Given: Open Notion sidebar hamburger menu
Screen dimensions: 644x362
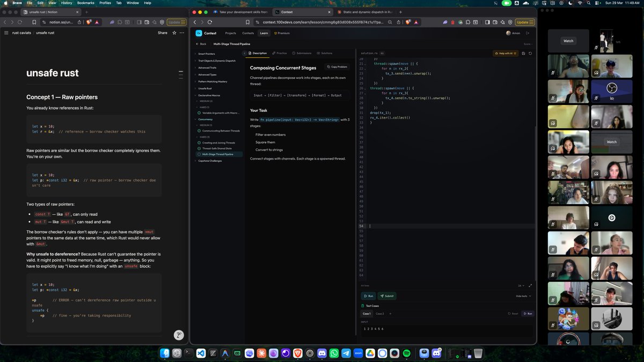Looking at the screenshot, I should (6, 33).
